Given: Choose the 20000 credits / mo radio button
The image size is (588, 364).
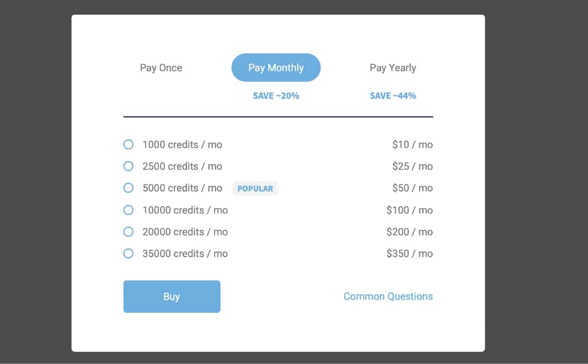Looking at the screenshot, I should (x=128, y=231).
